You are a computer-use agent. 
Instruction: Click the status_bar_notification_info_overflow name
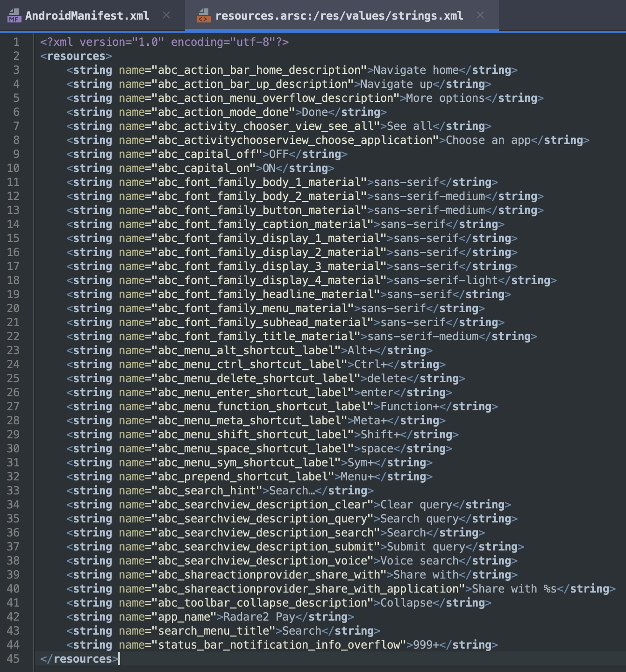pos(279,645)
